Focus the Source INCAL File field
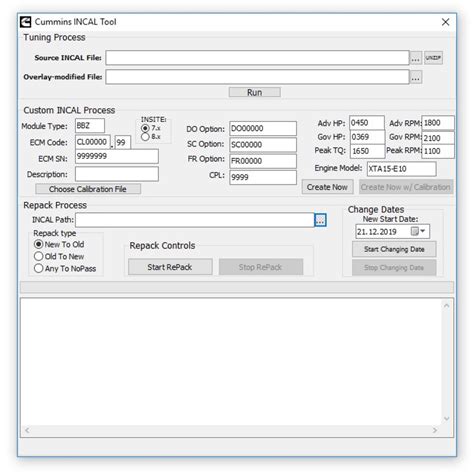 pos(257,58)
